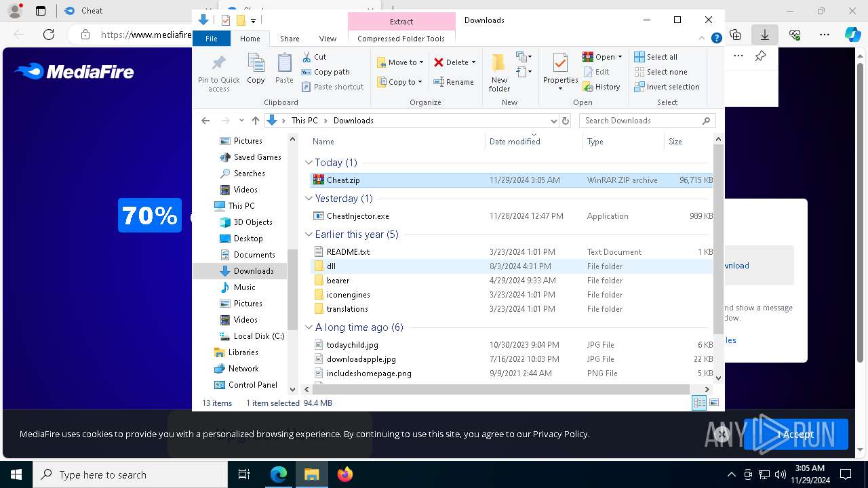The height and width of the screenshot is (488, 868).
Task: Click the Windows Start button
Action: click(x=16, y=474)
